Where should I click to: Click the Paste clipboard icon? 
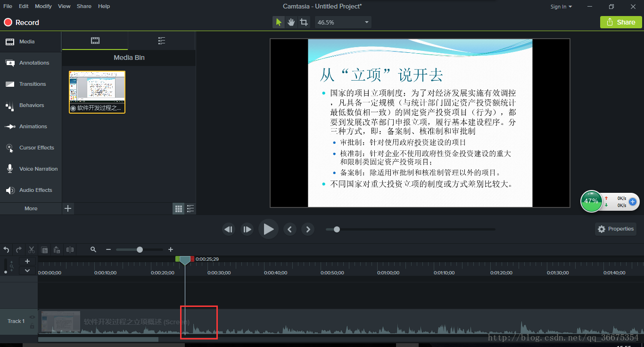[x=57, y=249]
